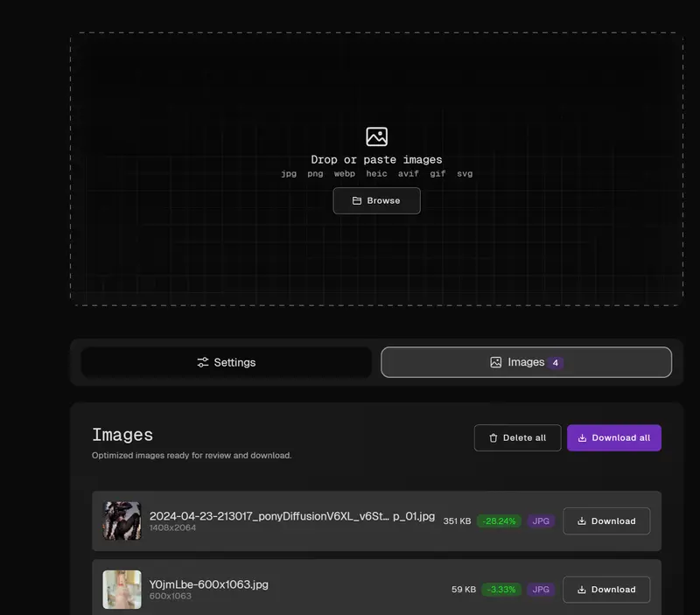This screenshot has height=615, width=700.
Task: Open thumbnail of the ponyDiffusionV6XL image
Action: (122, 521)
